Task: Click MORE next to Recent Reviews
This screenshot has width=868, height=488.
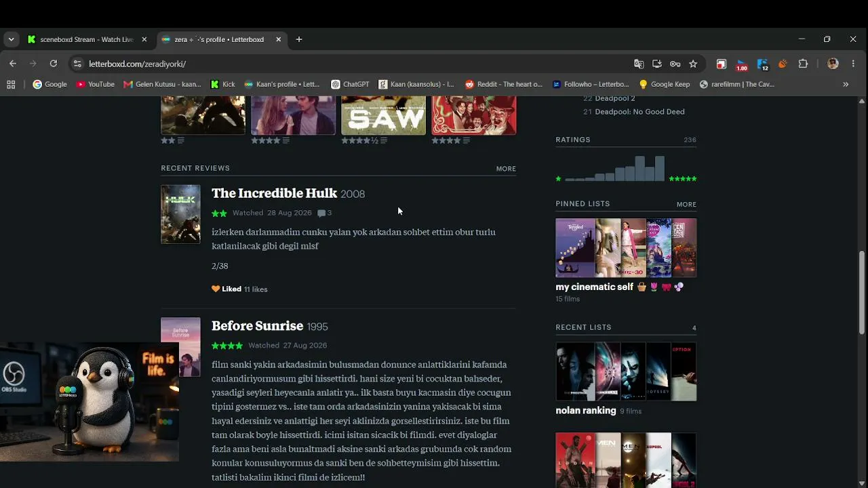Action: tap(506, 169)
